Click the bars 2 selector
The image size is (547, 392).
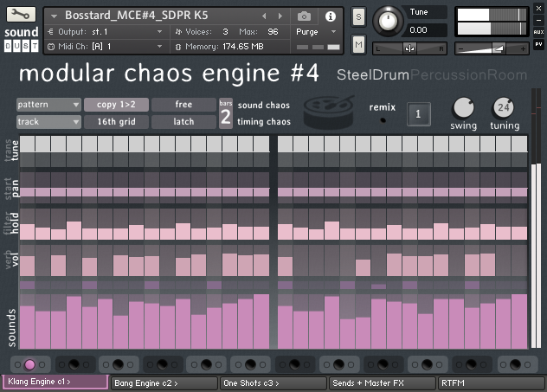click(226, 113)
